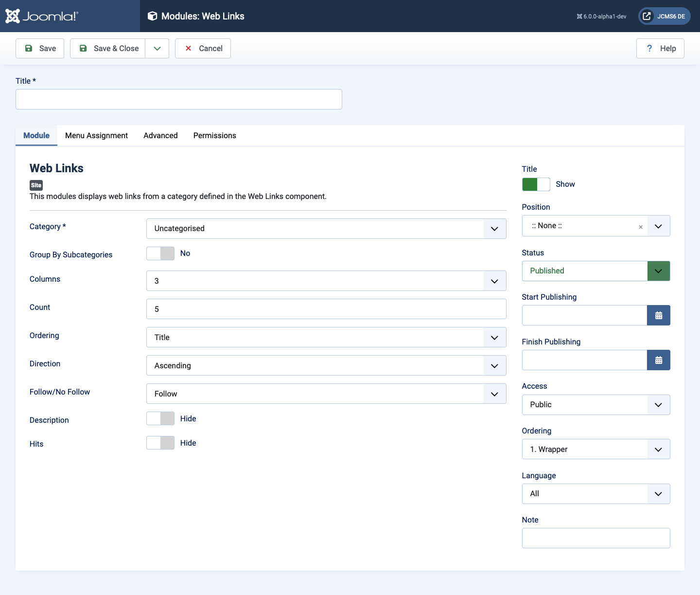Open the Ordering dropdown showing Title
The image size is (700, 595).
point(326,337)
